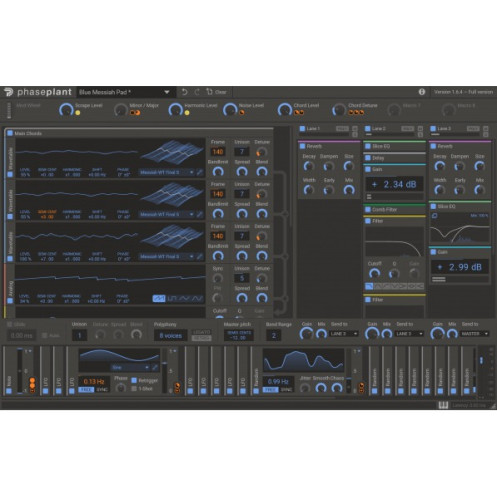This screenshot has height=497, width=497.
Task: Edit the third wavetable with its pencil icon
Action: (x=200, y=256)
